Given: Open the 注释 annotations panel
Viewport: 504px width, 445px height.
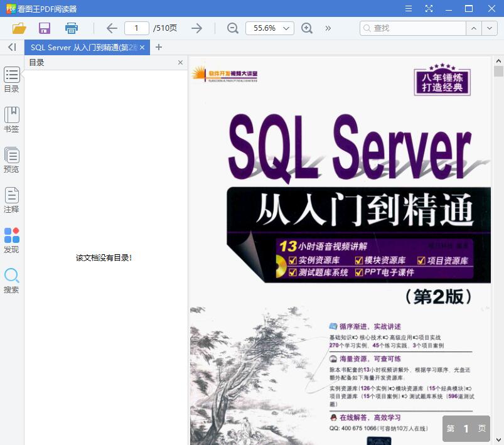Looking at the screenshot, I should click(x=11, y=200).
